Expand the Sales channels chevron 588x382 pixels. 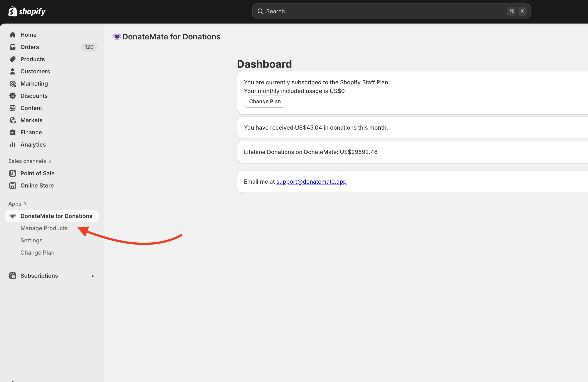coord(50,161)
